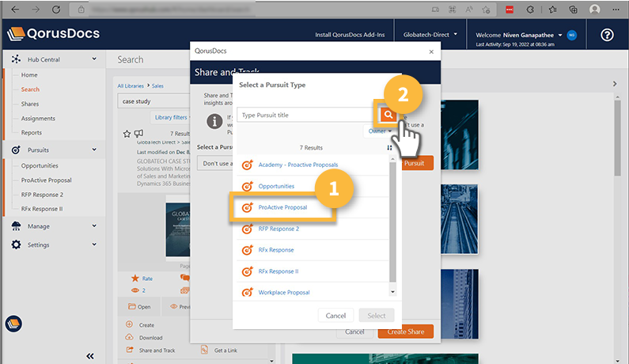Click the Create Share button

pos(406,332)
